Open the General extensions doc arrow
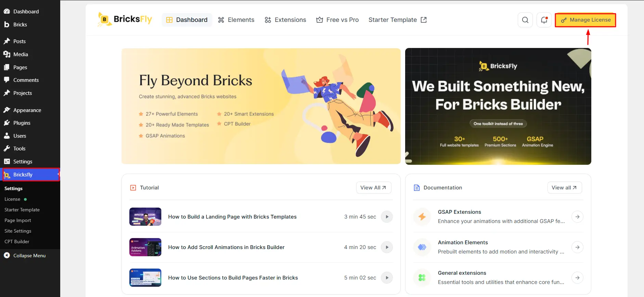644x297 pixels. pos(577,278)
